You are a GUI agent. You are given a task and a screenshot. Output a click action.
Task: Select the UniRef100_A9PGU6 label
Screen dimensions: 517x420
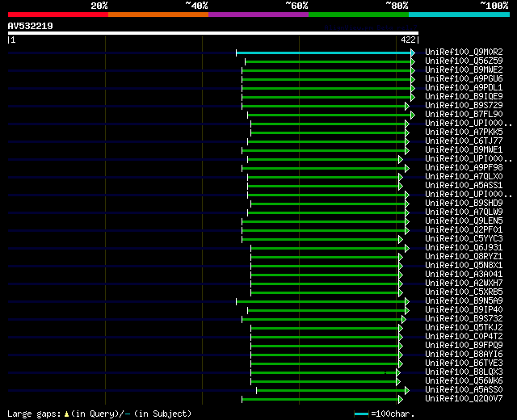(464, 79)
